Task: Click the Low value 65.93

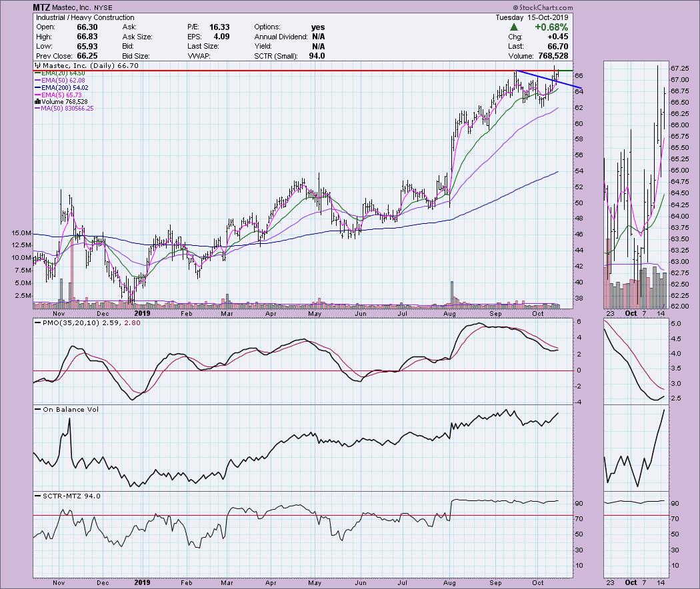Action: tap(87, 47)
